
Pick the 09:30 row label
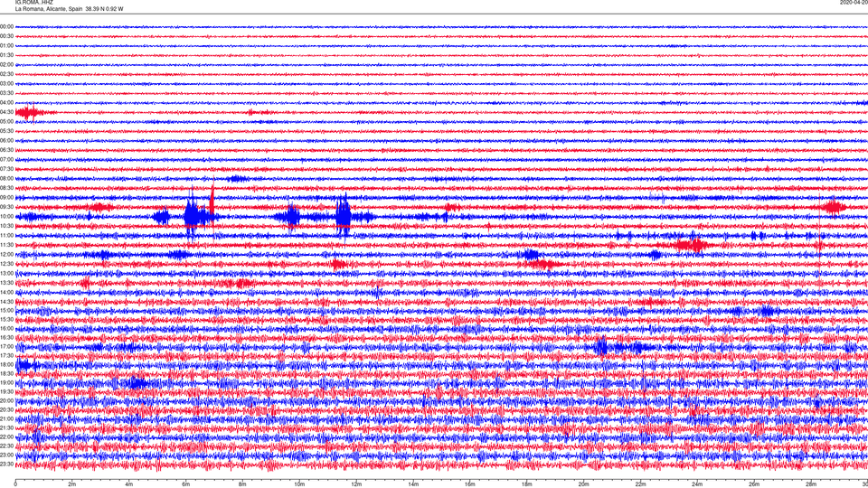[6, 207]
